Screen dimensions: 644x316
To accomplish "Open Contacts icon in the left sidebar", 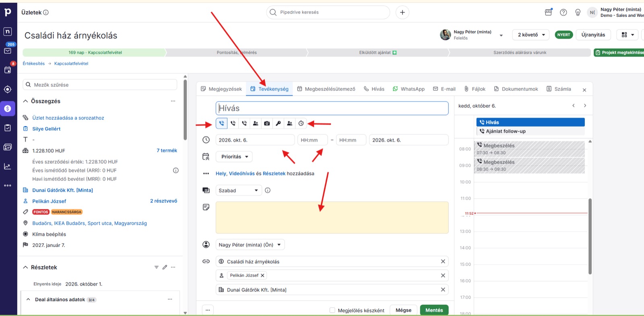I will (x=8, y=147).
